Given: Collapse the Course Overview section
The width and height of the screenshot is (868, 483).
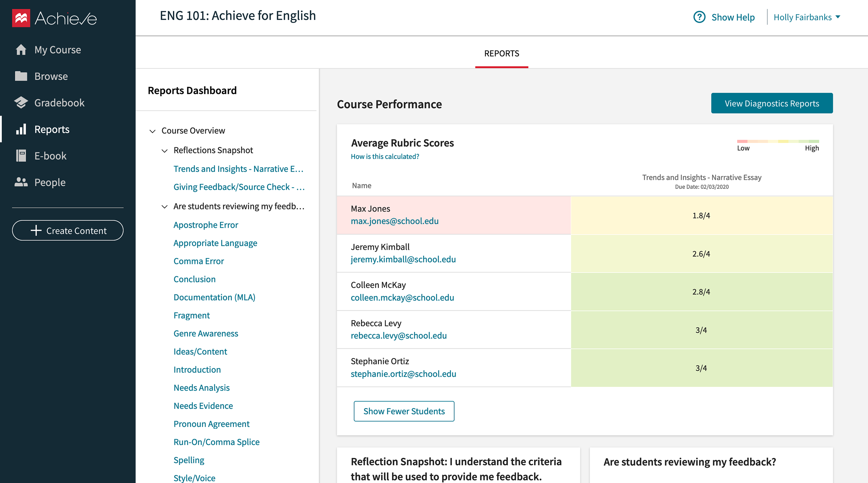Looking at the screenshot, I should [x=153, y=131].
